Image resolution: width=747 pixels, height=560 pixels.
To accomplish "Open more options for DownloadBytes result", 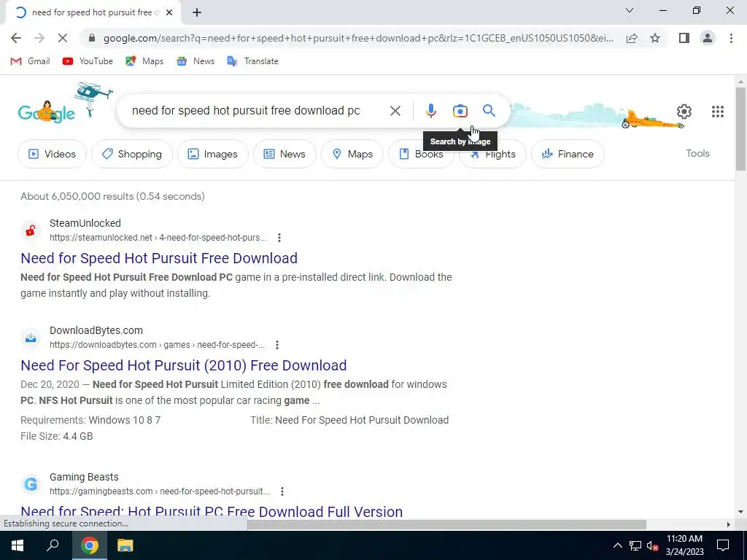I will click(x=276, y=344).
